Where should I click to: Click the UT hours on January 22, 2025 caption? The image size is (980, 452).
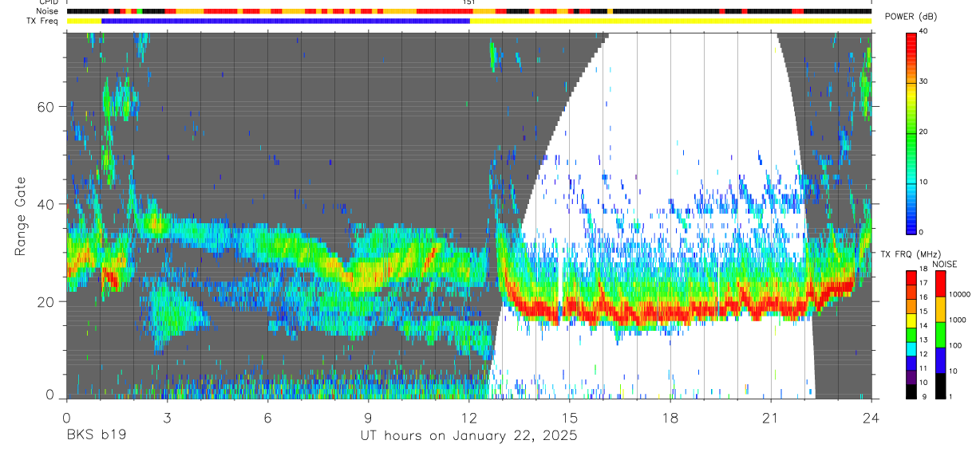point(468,435)
